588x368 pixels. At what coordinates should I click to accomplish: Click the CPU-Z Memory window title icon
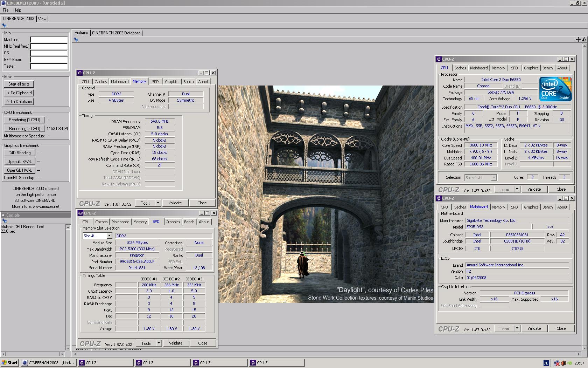80,73
